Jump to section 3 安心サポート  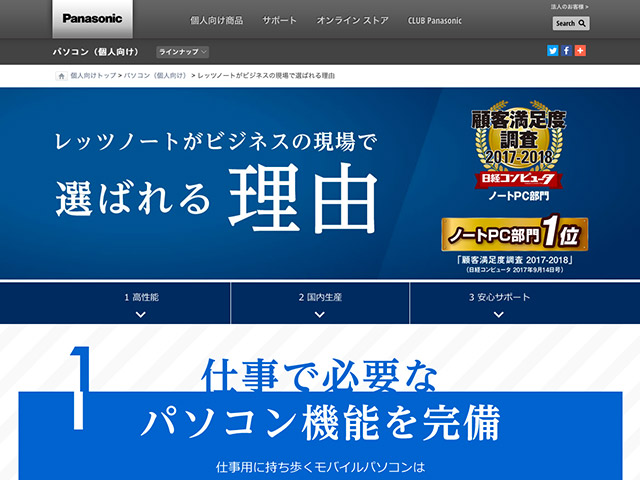[x=499, y=297]
